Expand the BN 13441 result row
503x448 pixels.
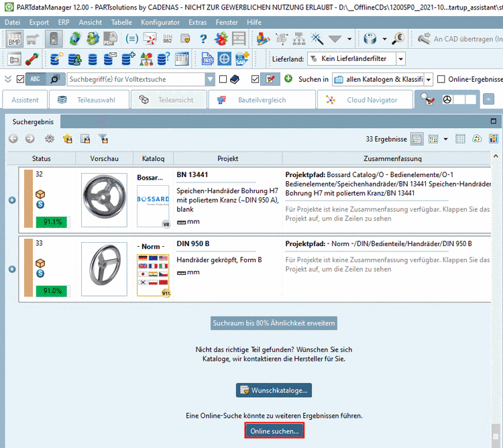point(12,200)
